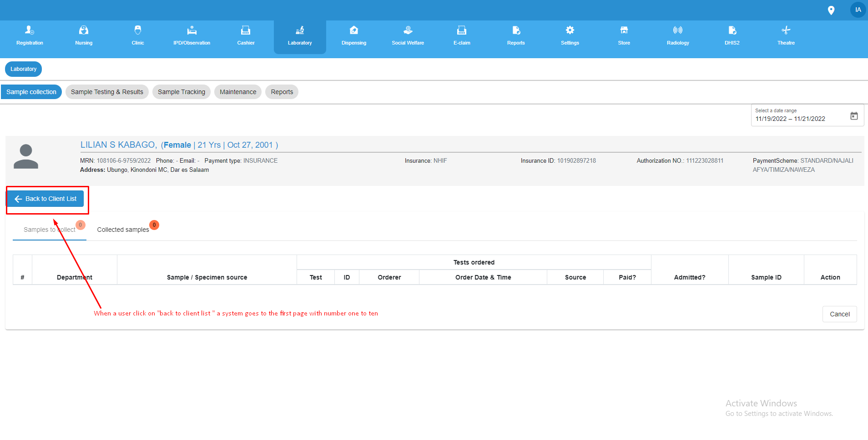Click the Cancel button
868x440 pixels.
tap(839, 314)
